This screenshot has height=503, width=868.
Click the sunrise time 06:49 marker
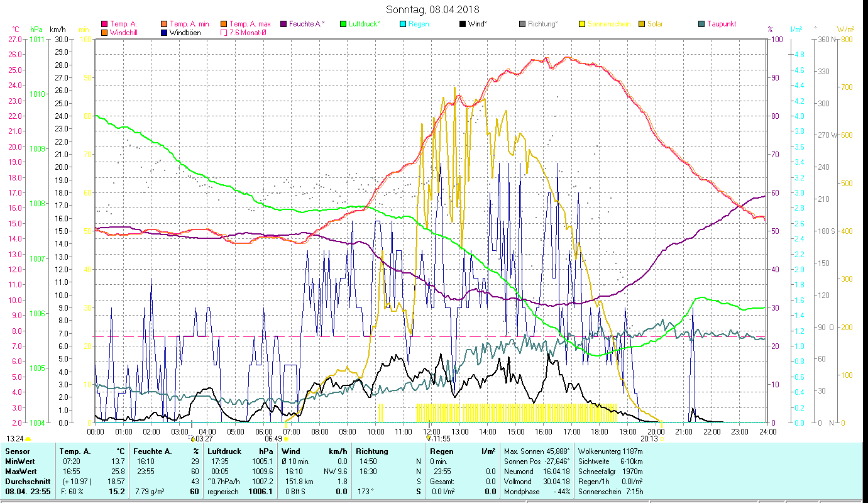point(273,438)
